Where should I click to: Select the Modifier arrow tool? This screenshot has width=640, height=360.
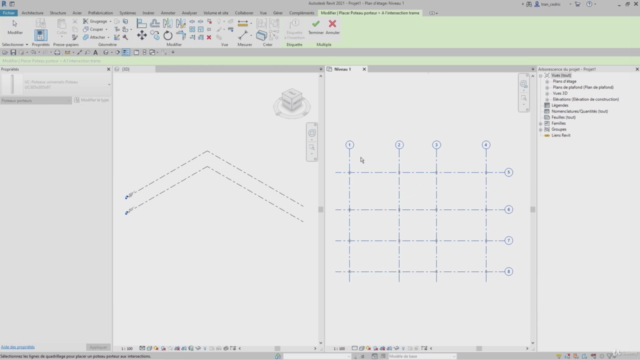coord(15,27)
